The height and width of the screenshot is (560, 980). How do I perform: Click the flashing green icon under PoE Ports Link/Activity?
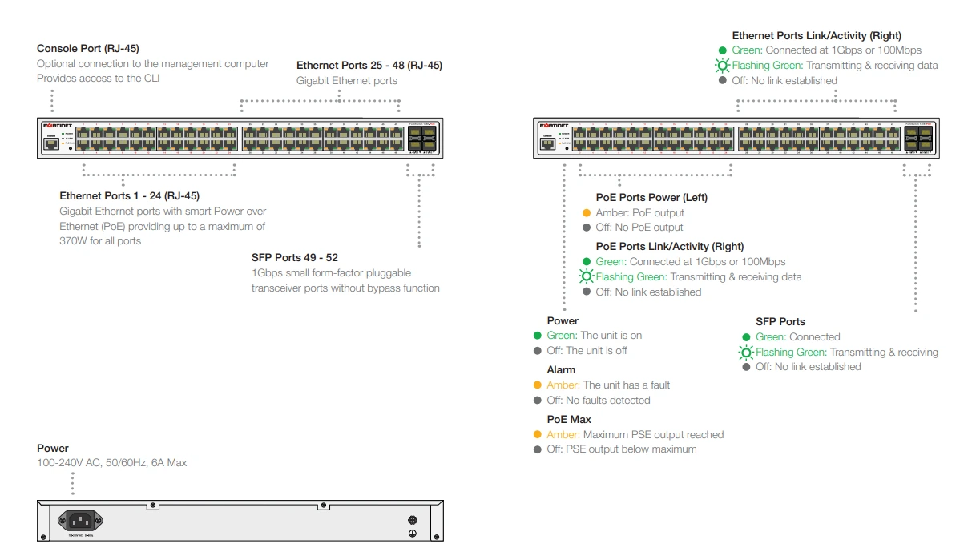pyautogui.click(x=587, y=277)
